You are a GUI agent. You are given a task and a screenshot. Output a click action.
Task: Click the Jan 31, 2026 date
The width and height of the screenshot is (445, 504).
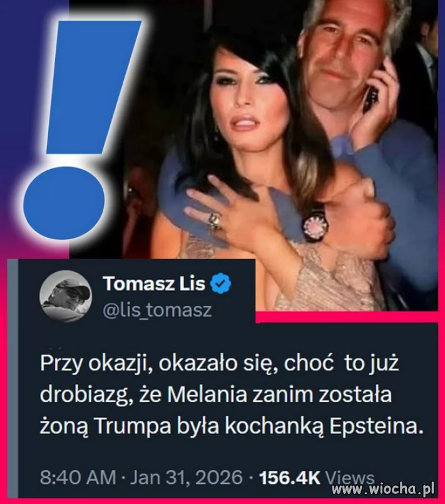(186, 477)
